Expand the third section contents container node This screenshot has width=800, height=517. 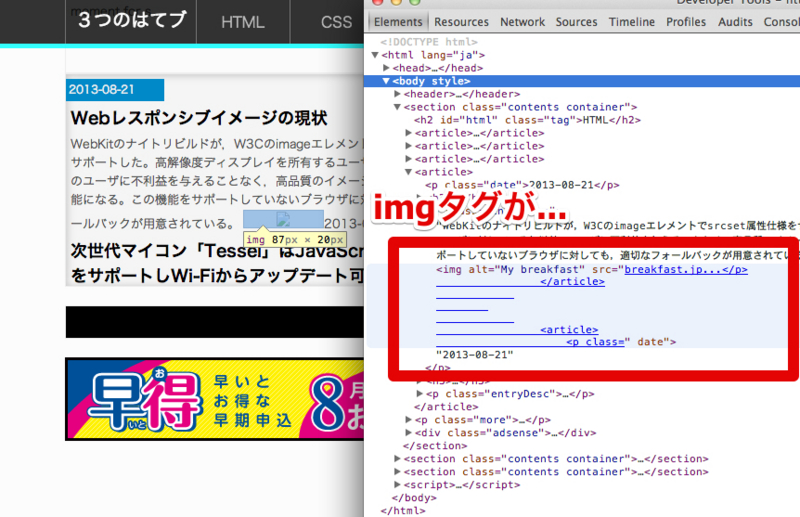coord(397,472)
